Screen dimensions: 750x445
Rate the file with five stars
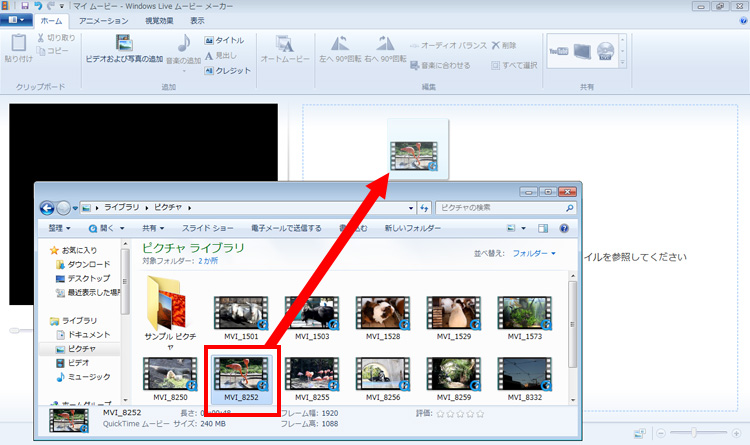pos(480,414)
